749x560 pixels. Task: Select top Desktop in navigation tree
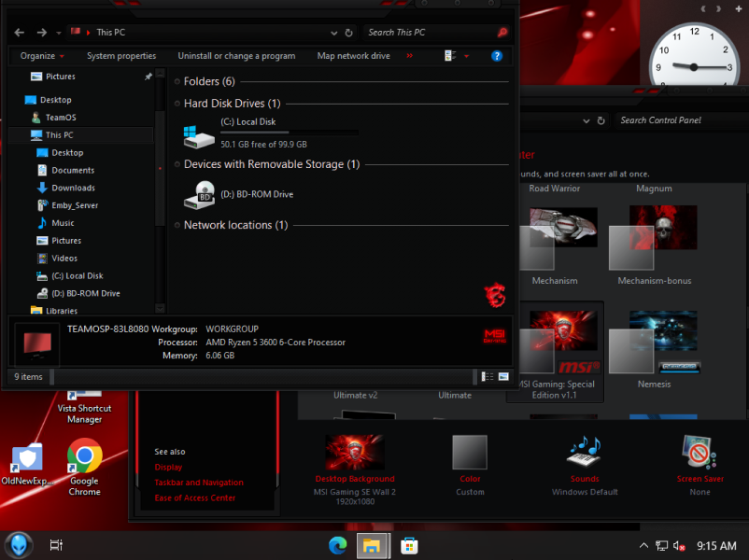55,100
